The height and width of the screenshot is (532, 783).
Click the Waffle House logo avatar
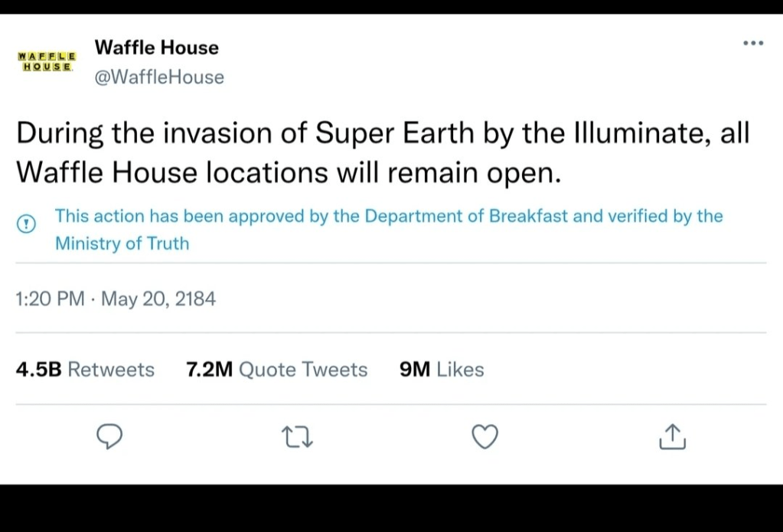(x=46, y=62)
